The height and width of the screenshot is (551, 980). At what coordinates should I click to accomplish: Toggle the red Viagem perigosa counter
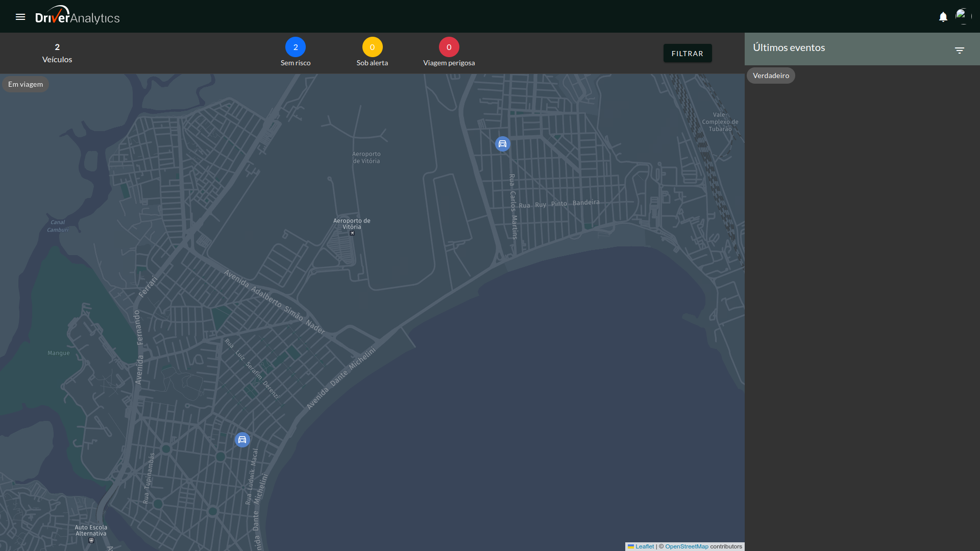(x=449, y=47)
